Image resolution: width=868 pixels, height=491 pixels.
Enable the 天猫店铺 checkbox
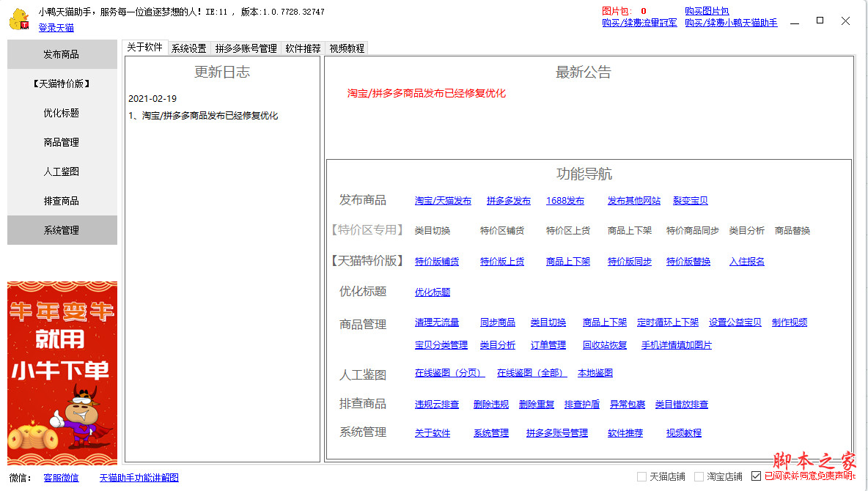[x=641, y=476]
